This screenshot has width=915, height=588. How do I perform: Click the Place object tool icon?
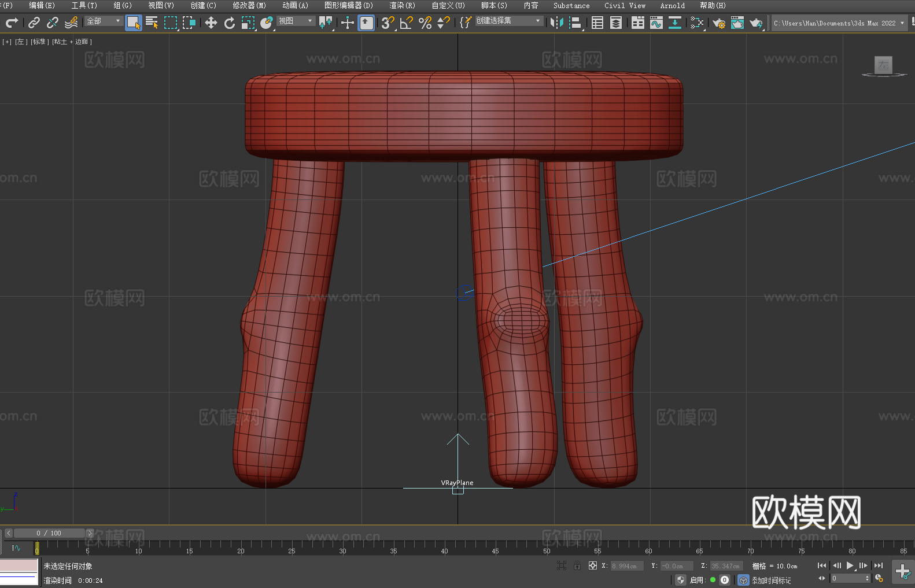click(x=267, y=23)
